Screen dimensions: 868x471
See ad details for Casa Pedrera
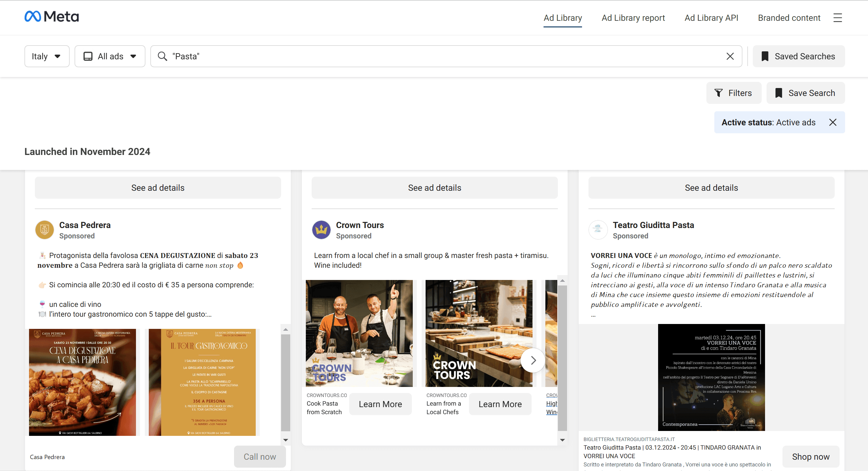(158, 188)
